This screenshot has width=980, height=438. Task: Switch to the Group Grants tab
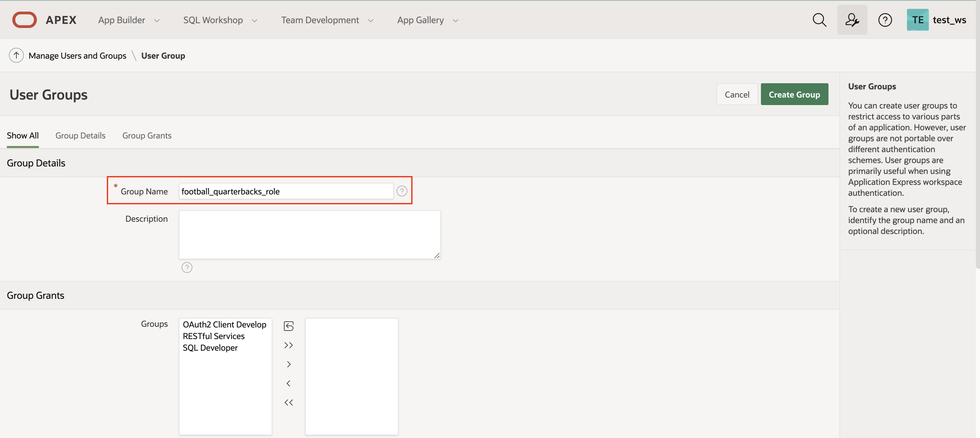(147, 135)
